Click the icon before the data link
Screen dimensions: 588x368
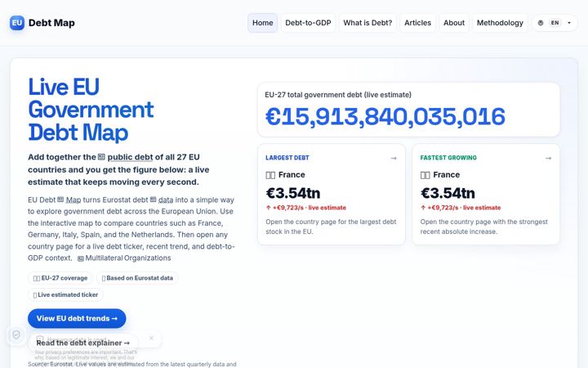point(153,200)
